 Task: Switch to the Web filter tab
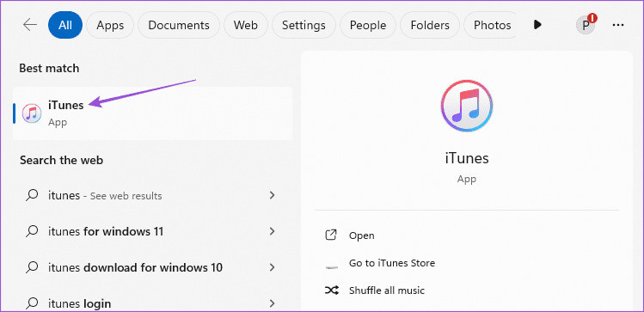(246, 25)
